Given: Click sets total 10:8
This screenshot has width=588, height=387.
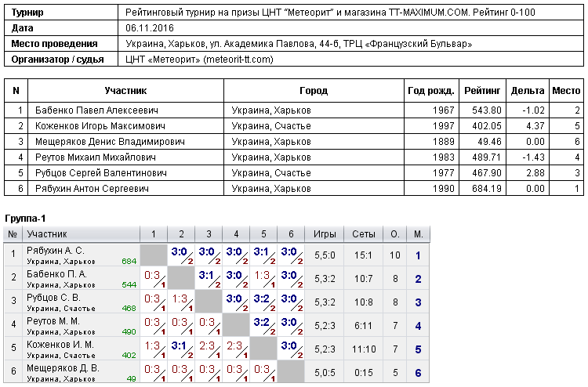Looking at the screenshot, I should click(x=363, y=302).
